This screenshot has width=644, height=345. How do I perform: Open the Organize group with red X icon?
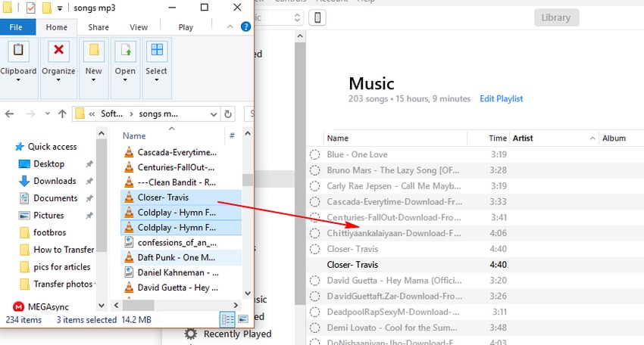click(x=59, y=61)
